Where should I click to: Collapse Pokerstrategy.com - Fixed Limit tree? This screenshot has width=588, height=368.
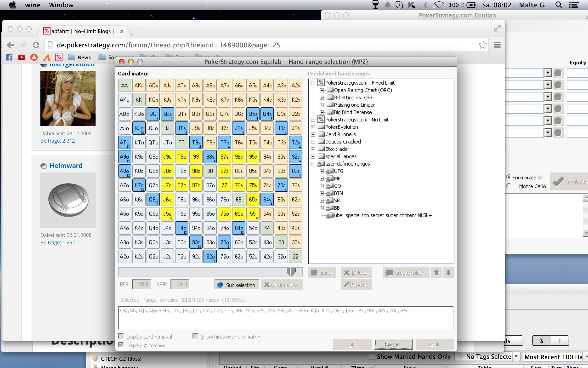(313, 83)
